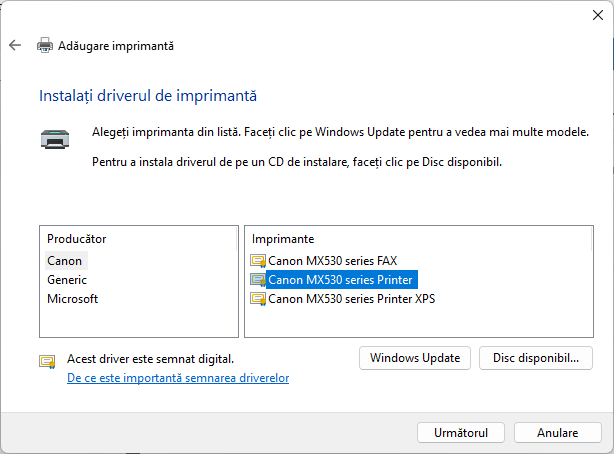This screenshot has width=614, height=454.
Task: Choose Canon MX530 series Printer
Action: coord(340,280)
